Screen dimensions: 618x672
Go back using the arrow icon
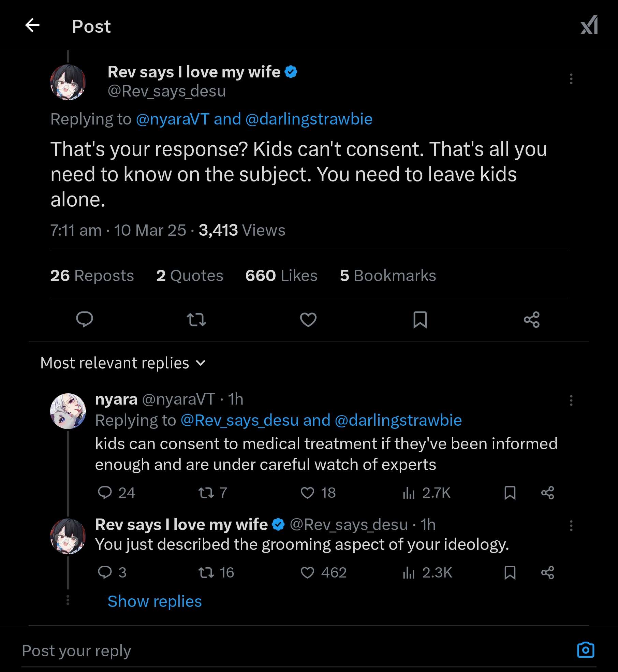[32, 25]
